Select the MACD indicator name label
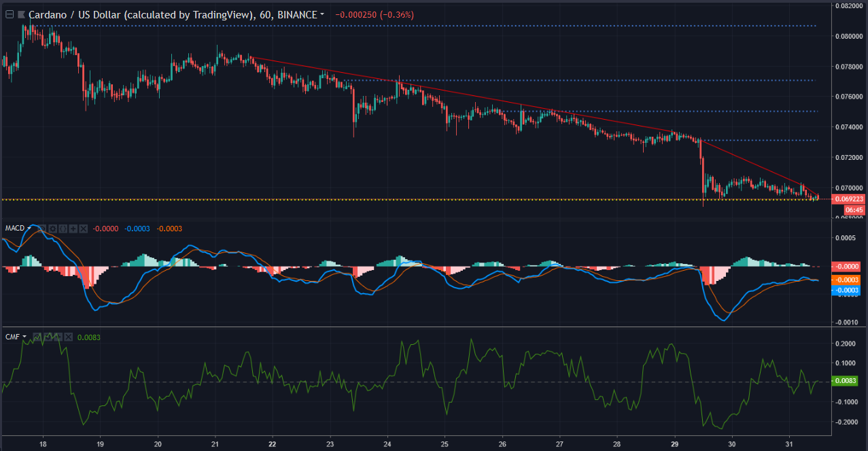Viewport: 868px width, 451px height. (14, 229)
